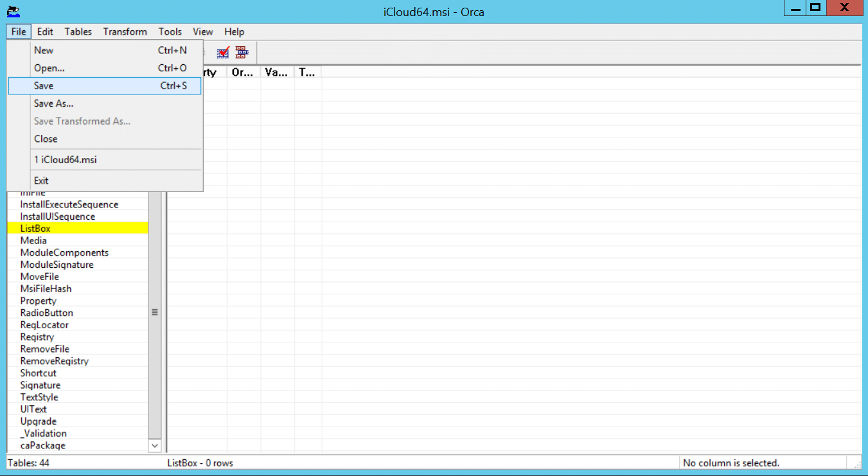
Task: Select the highlighted ListBox table
Action: point(77,229)
